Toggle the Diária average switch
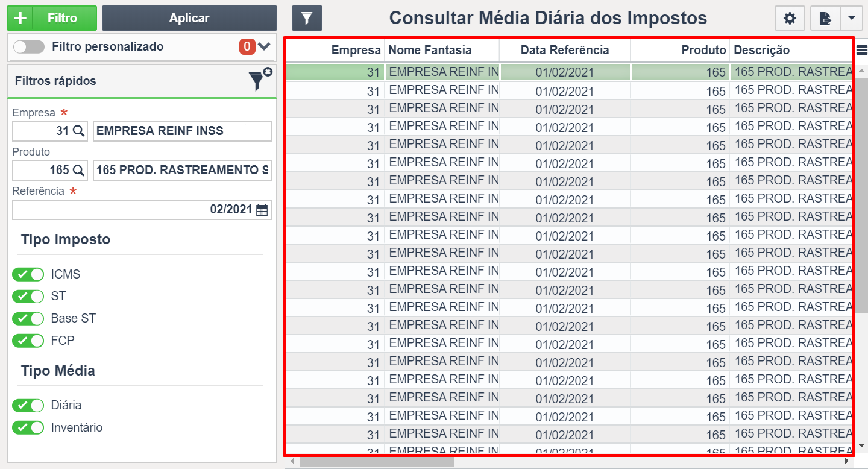The height and width of the screenshot is (469, 868). click(x=28, y=405)
